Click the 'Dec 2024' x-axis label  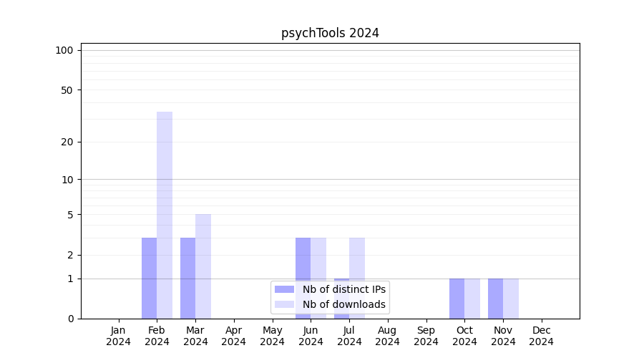542,336
